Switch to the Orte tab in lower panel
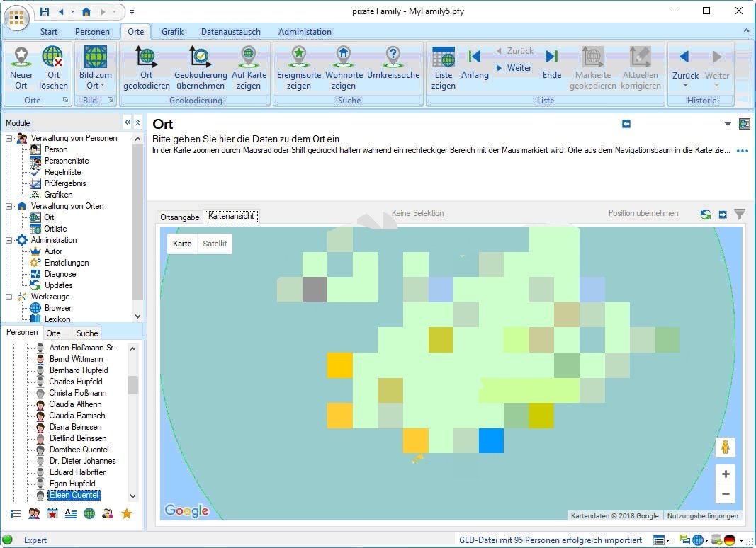This screenshot has width=756, height=548. [53, 333]
